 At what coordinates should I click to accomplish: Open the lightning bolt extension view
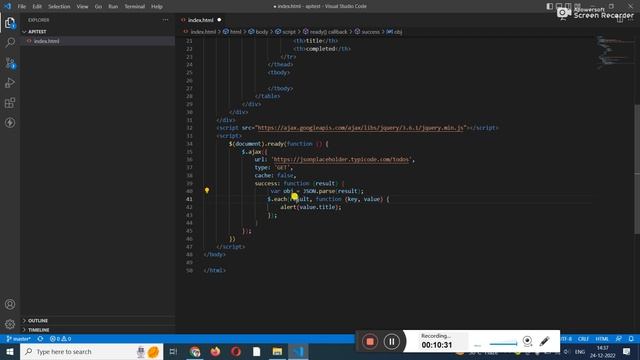[x=10, y=122]
